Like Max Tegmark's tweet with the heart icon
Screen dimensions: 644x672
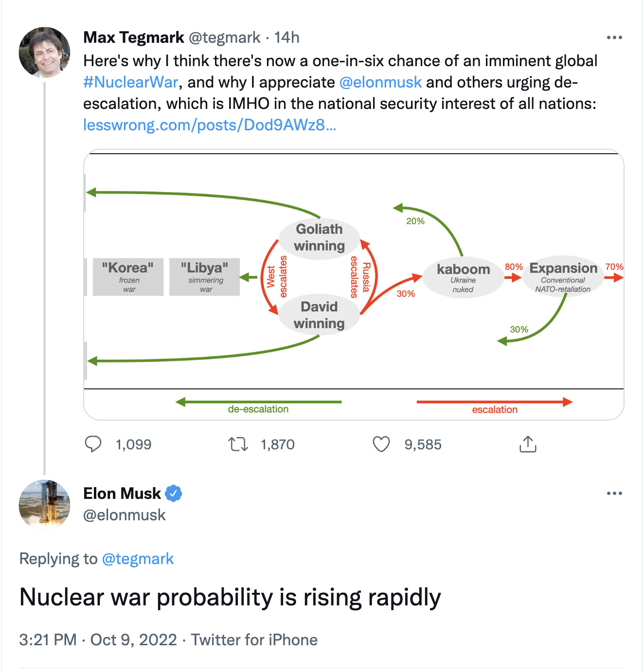point(381,444)
